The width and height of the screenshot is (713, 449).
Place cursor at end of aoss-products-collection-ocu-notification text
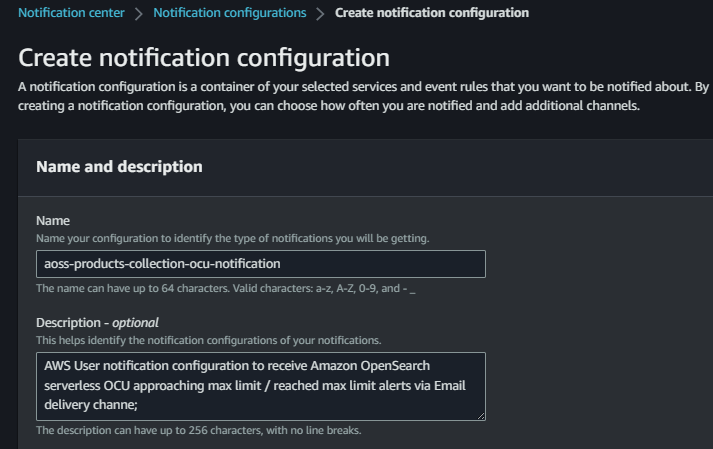click(x=283, y=264)
